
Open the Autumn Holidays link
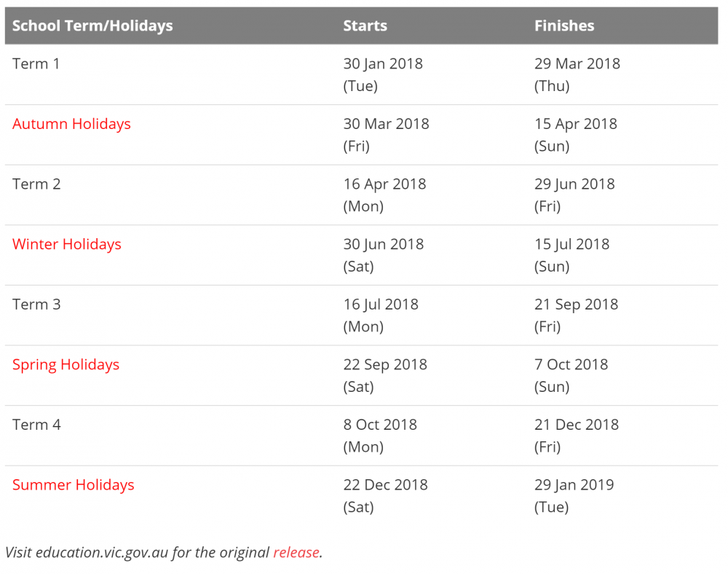click(71, 124)
